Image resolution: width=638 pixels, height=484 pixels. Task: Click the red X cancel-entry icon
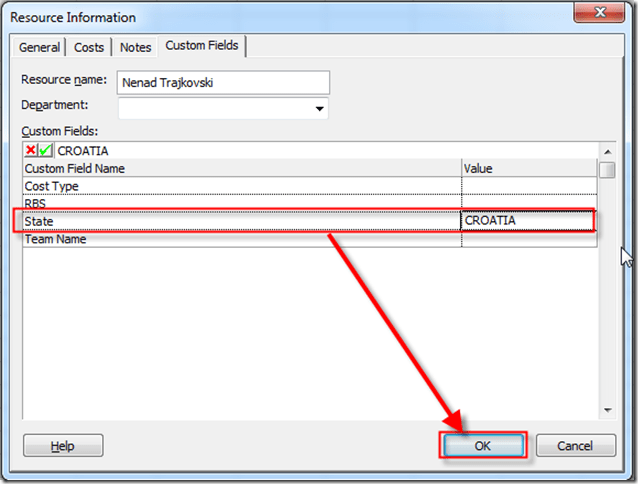coord(31,151)
